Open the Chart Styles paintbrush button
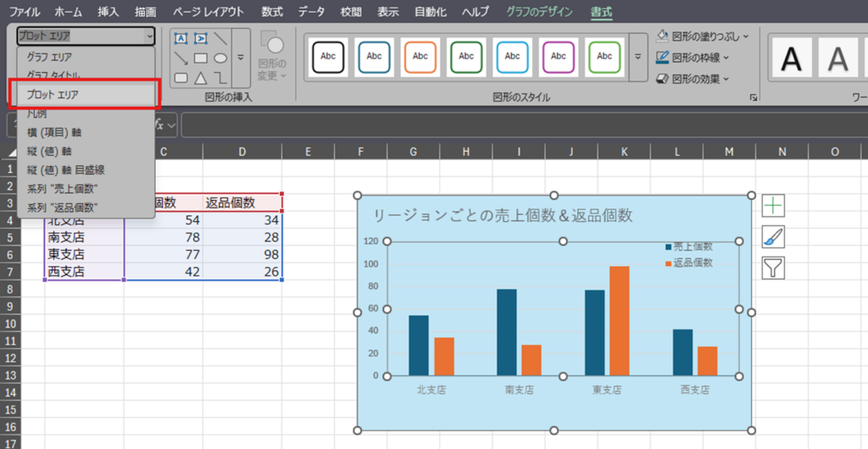The width and height of the screenshot is (868, 449). click(x=773, y=237)
